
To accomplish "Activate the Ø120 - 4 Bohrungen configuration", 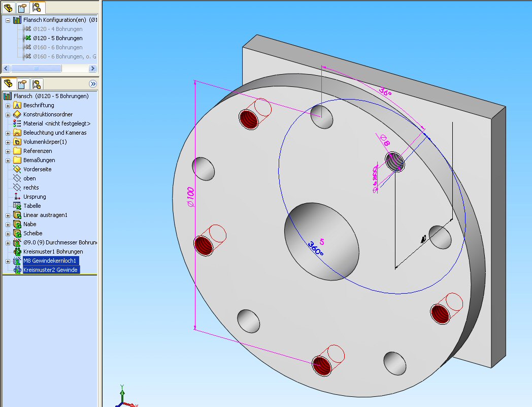I will coord(57,29).
